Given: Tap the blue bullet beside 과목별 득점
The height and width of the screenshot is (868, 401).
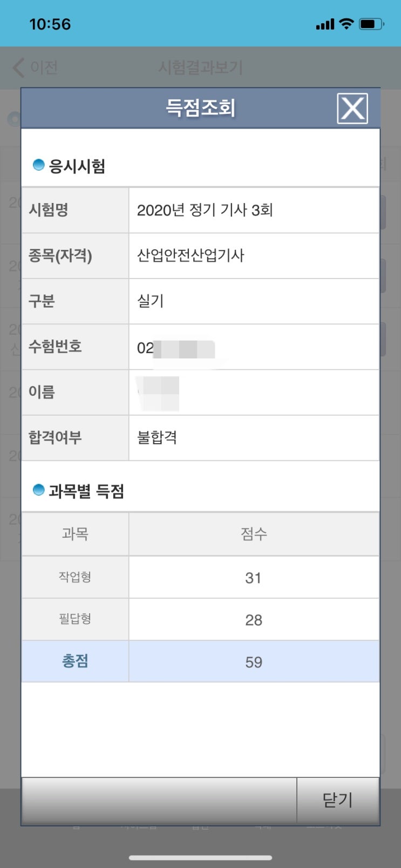Looking at the screenshot, I should [38, 490].
